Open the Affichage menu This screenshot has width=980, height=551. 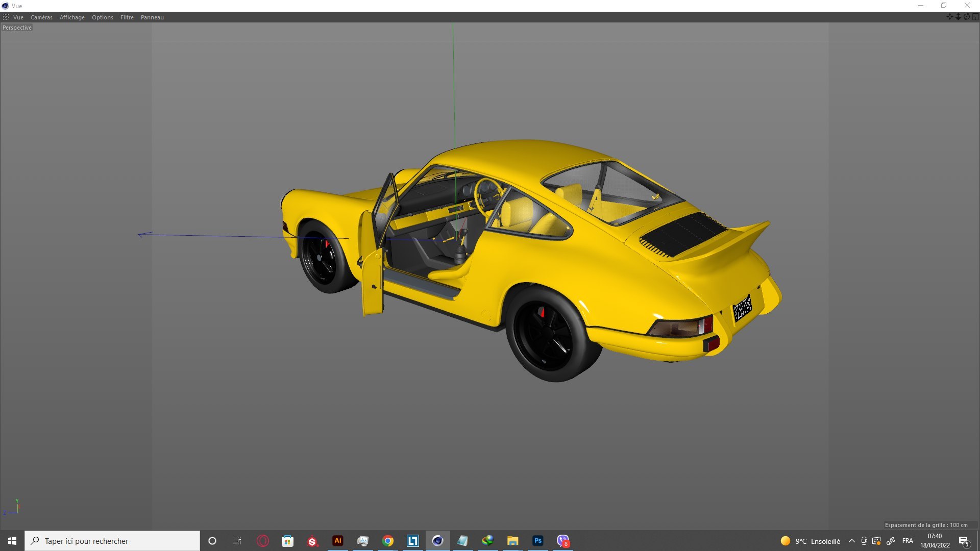pos(72,17)
